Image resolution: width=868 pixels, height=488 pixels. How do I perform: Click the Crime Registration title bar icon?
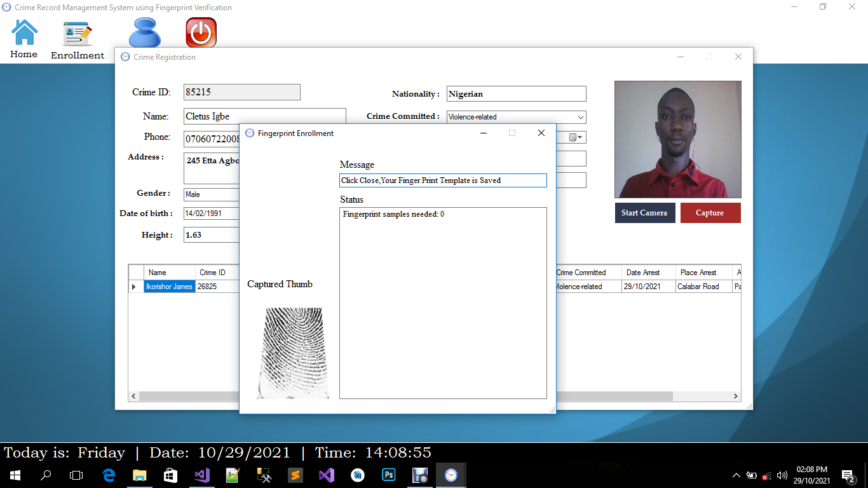(x=125, y=57)
